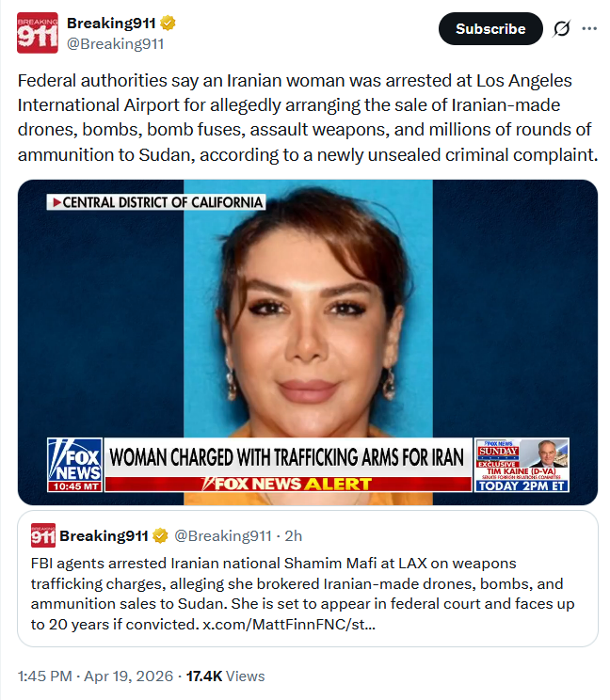The width and height of the screenshot is (610, 700).
Task: Click the Tim Kaine Sunday promo graphic
Action: (522, 465)
